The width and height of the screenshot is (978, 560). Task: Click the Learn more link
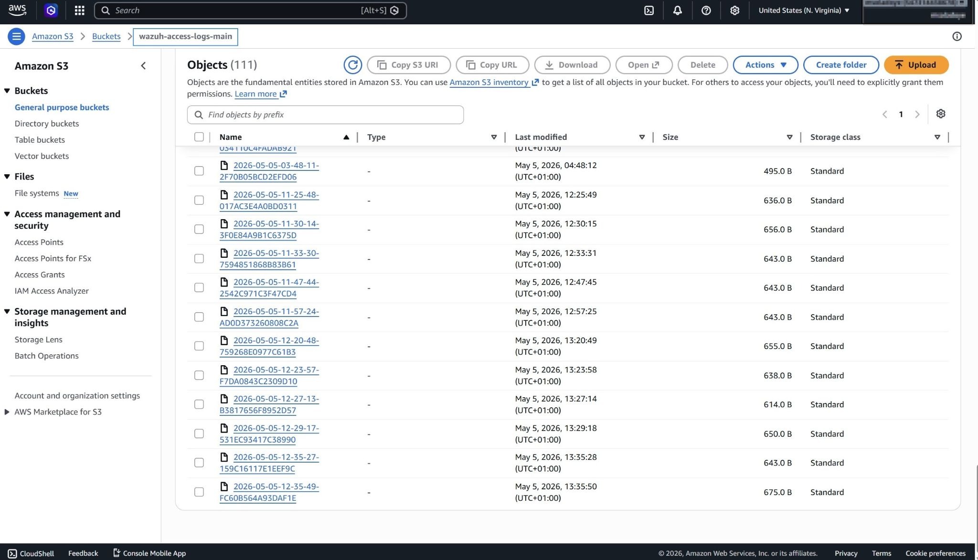(260, 94)
